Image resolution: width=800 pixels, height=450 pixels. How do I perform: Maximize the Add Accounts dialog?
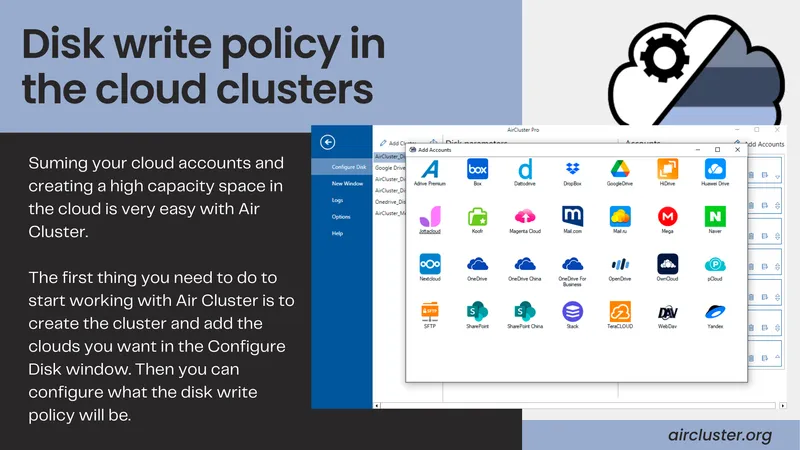click(717, 149)
